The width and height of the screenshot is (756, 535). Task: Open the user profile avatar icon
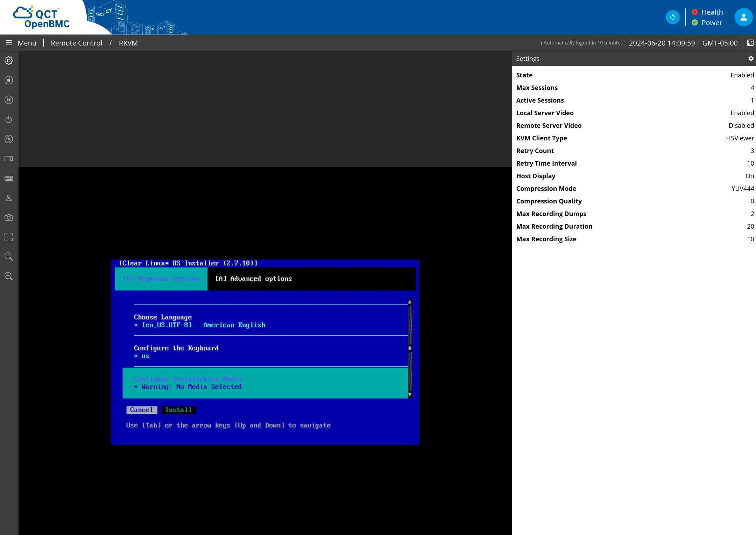tap(743, 17)
